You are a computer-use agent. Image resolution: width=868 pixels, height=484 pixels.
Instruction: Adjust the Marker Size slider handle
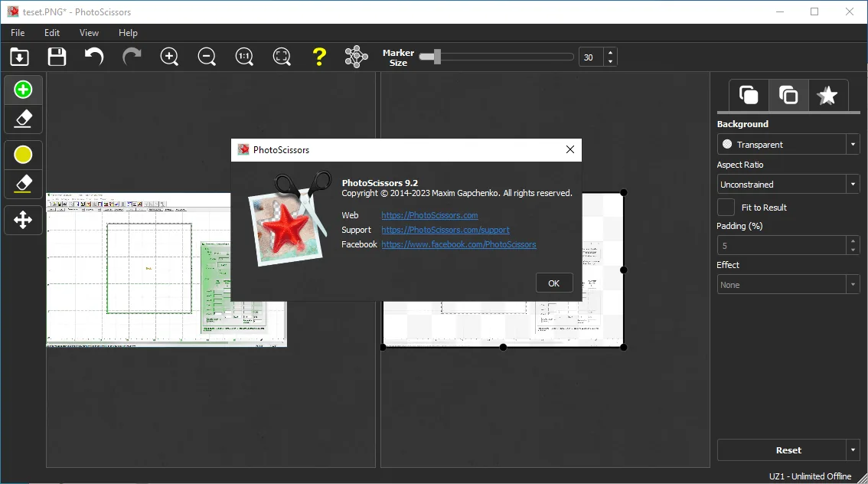coord(437,57)
